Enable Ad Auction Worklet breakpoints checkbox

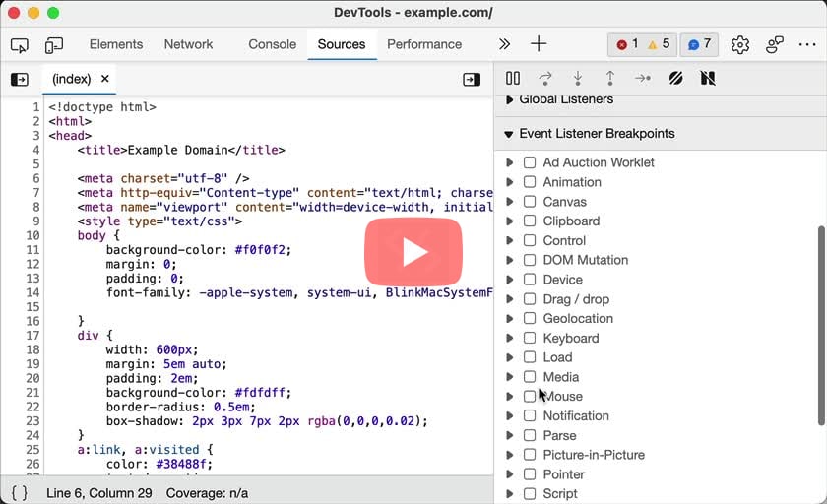click(x=530, y=162)
